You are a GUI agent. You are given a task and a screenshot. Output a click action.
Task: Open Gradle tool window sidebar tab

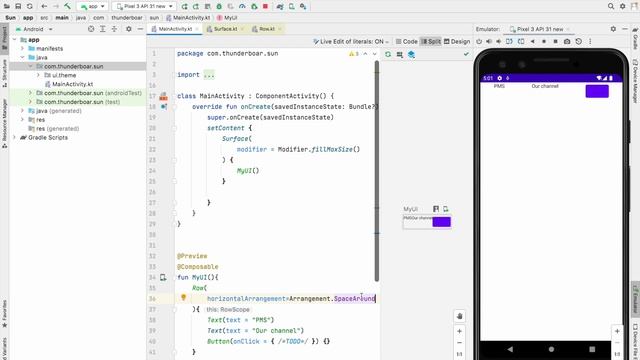636,40
